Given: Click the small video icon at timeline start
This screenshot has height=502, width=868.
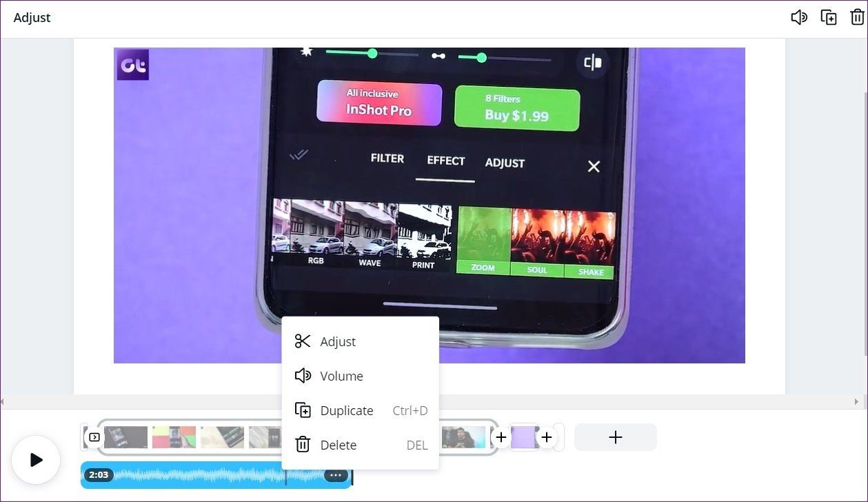Looking at the screenshot, I should 94,437.
